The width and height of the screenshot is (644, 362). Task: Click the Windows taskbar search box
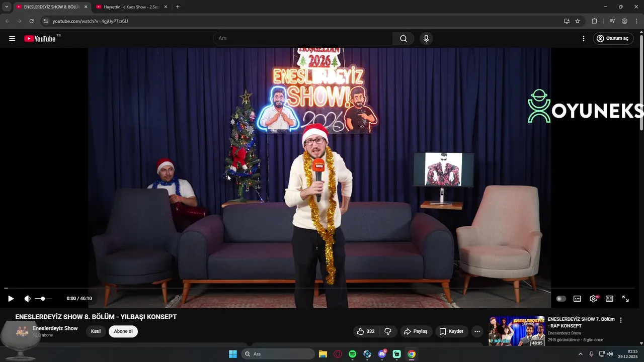(x=278, y=354)
